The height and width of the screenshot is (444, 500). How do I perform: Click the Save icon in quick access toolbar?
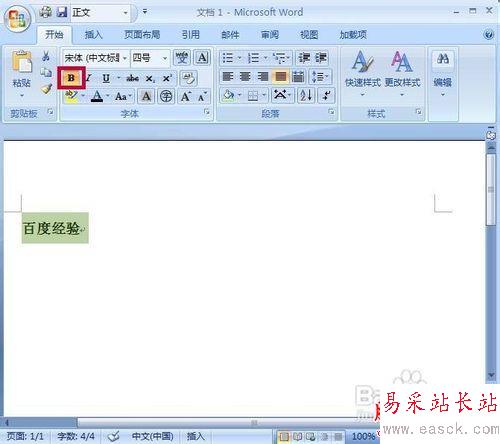[x=62, y=12]
